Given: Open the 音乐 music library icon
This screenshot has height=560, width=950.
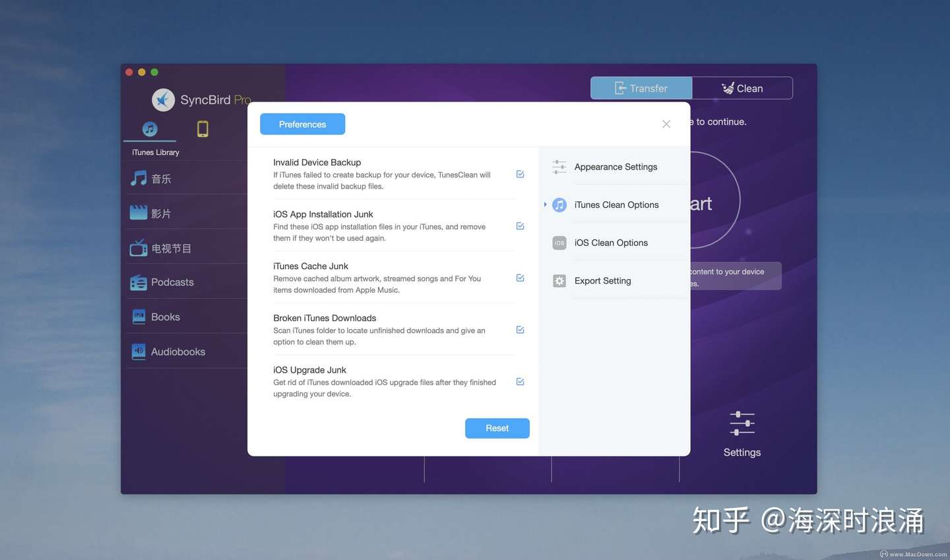Looking at the screenshot, I should 139,178.
